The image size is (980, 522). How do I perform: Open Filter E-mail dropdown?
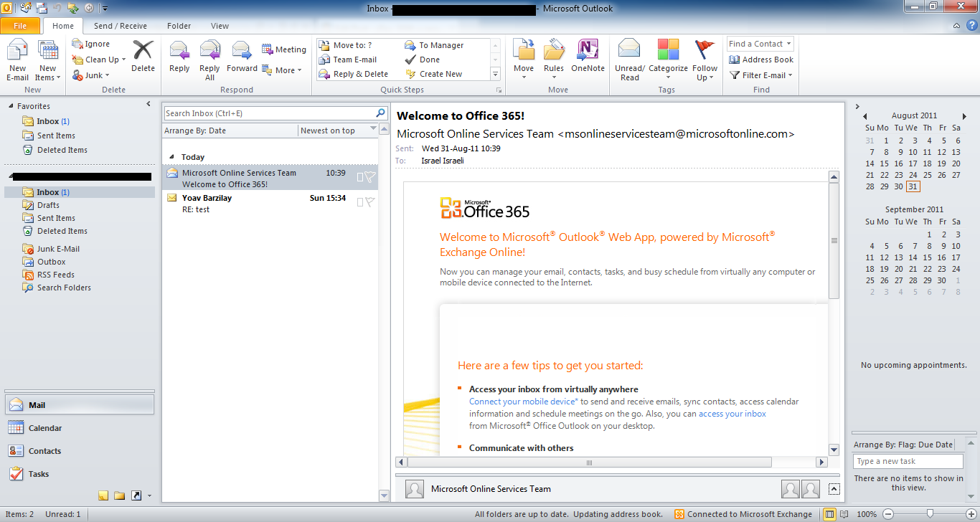tap(761, 75)
